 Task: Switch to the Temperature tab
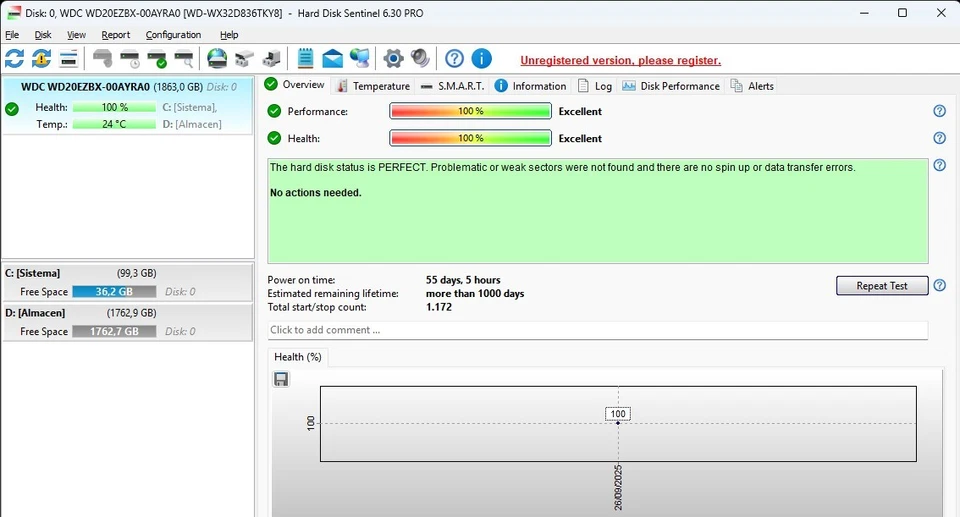click(373, 86)
